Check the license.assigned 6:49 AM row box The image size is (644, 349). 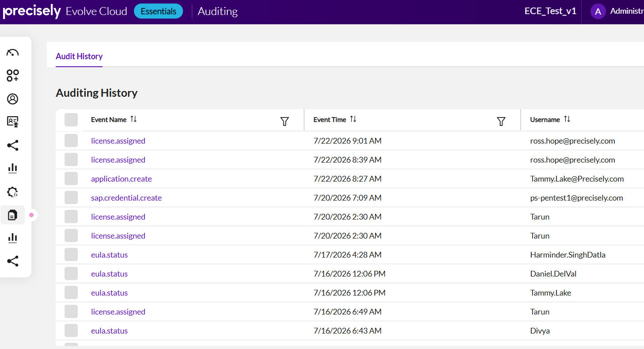pos(71,312)
